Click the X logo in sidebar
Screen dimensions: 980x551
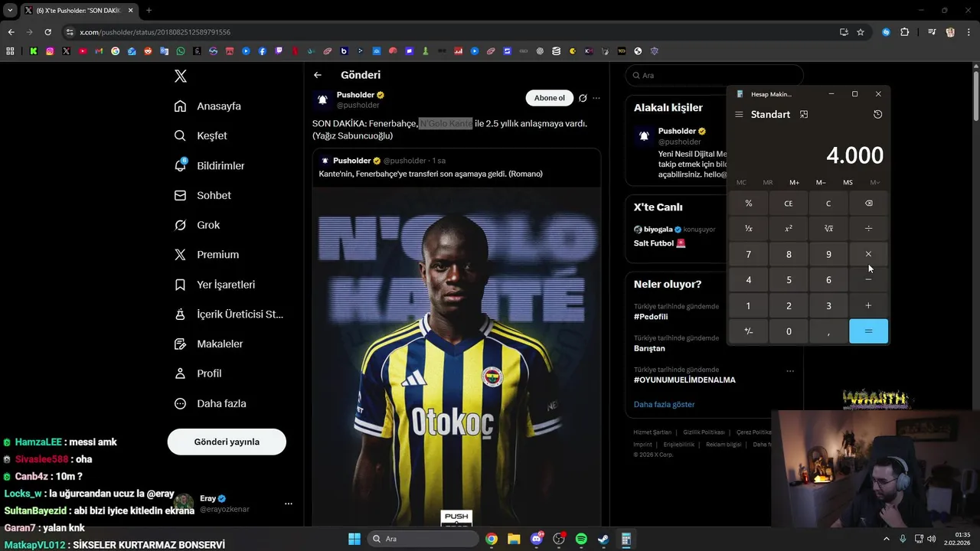coord(181,76)
